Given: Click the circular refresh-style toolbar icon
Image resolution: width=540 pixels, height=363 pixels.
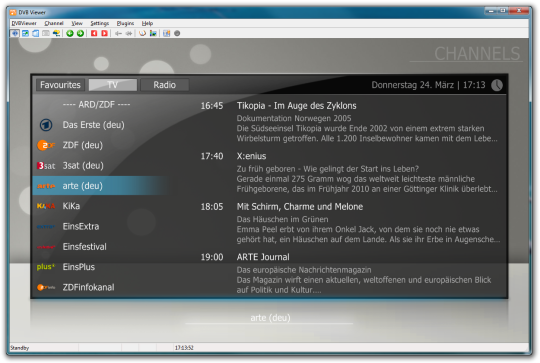Looking at the screenshot, I should pyautogui.click(x=143, y=33).
